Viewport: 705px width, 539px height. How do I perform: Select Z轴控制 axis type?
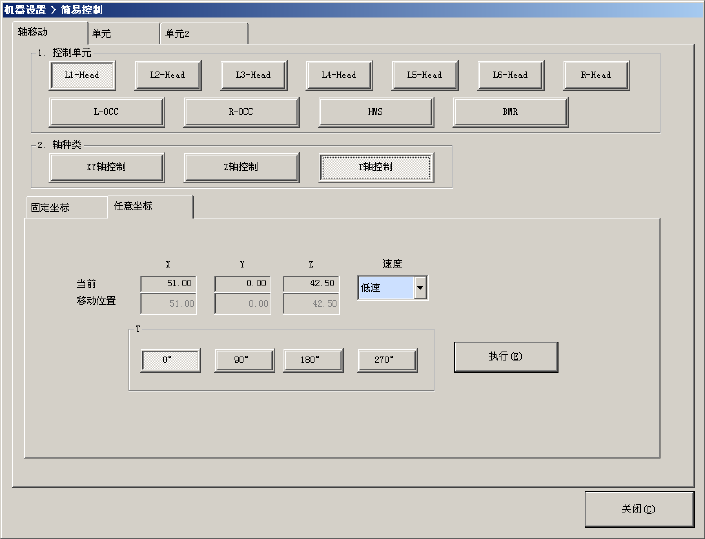coord(241,167)
